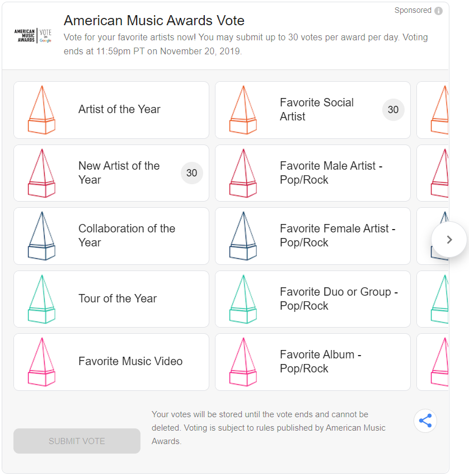Open the Favorite Social Artist category

[x=317, y=110]
